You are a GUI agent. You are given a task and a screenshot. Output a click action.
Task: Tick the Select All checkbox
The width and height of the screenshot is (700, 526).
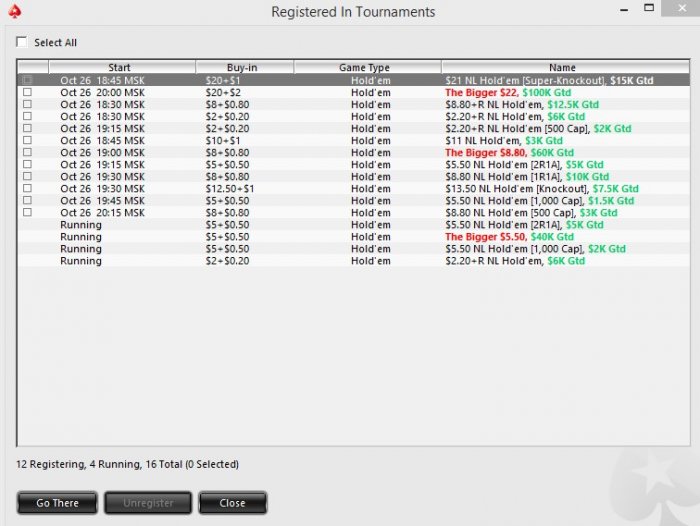[21, 42]
